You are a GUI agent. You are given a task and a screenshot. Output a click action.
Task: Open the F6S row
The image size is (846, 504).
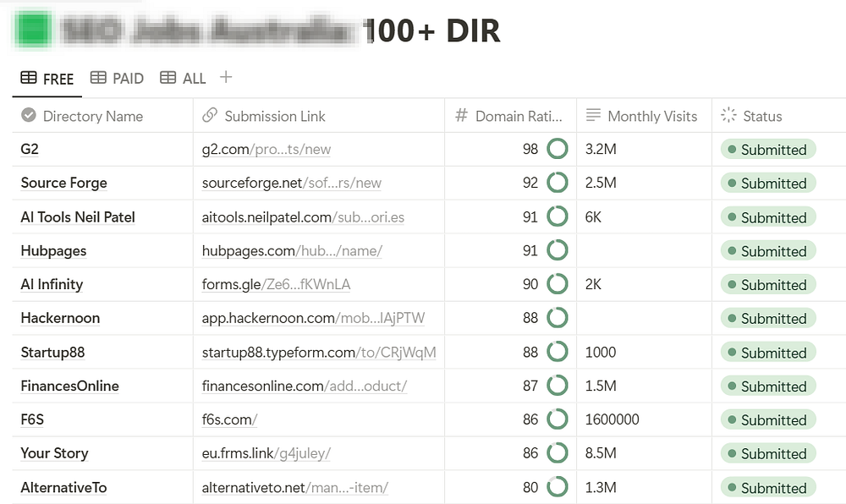[x=32, y=419]
